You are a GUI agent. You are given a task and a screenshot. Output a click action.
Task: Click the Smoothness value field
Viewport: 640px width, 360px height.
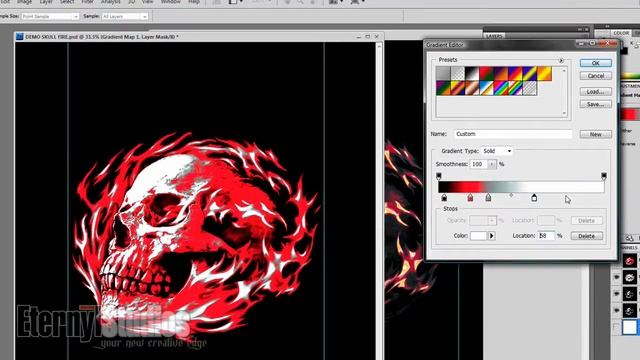[479, 164]
